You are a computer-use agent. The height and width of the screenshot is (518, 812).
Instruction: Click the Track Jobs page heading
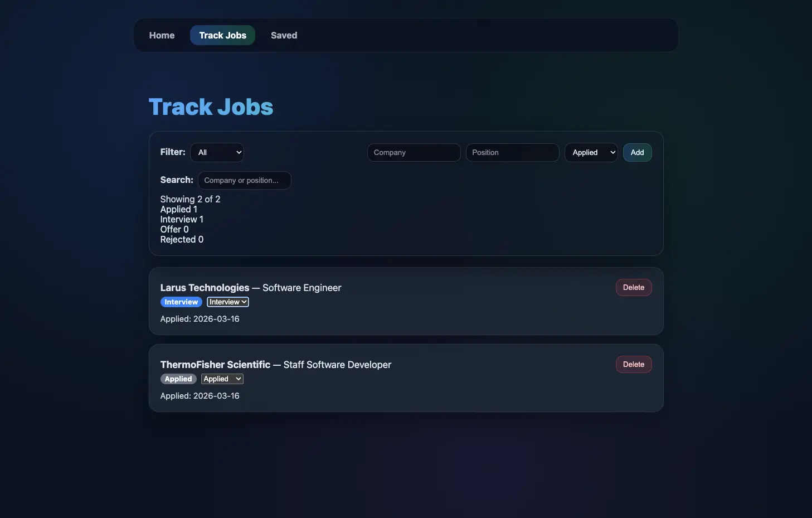pos(211,106)
